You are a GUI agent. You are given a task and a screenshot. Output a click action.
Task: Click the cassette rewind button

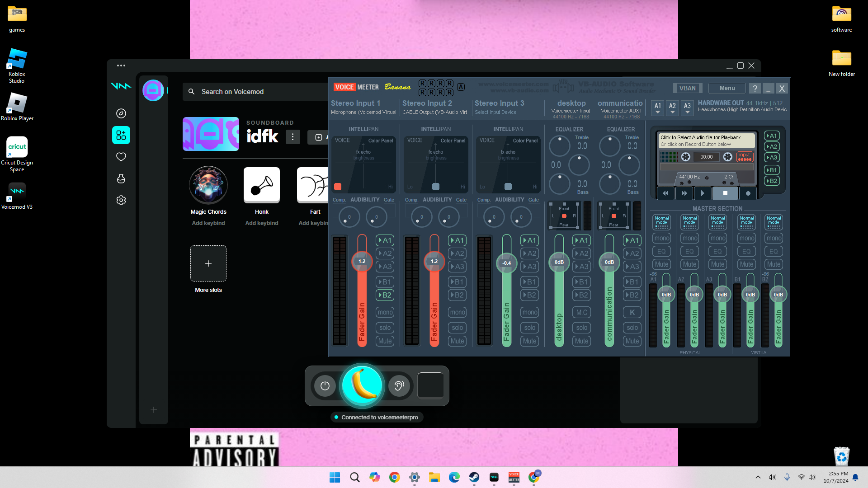coord(665,193)
